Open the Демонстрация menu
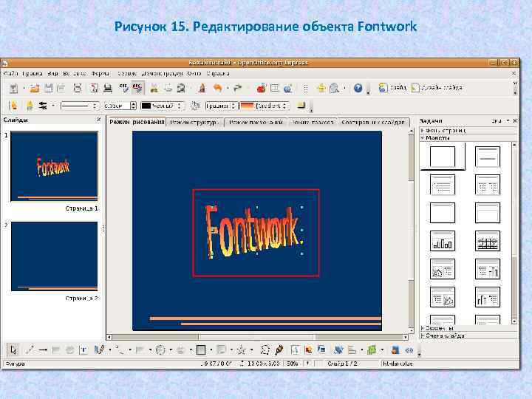This screenshot has width=532, height=399. (x=162, y=74)
